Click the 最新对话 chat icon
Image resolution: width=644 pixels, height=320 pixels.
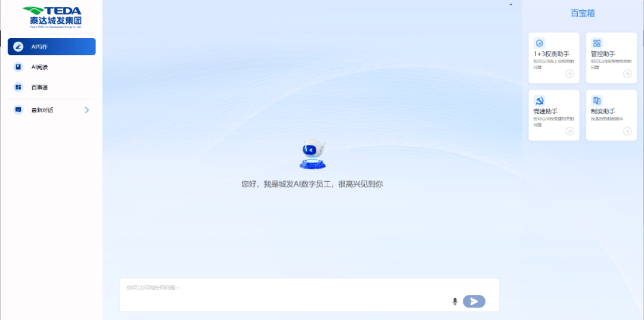[18, 110]
